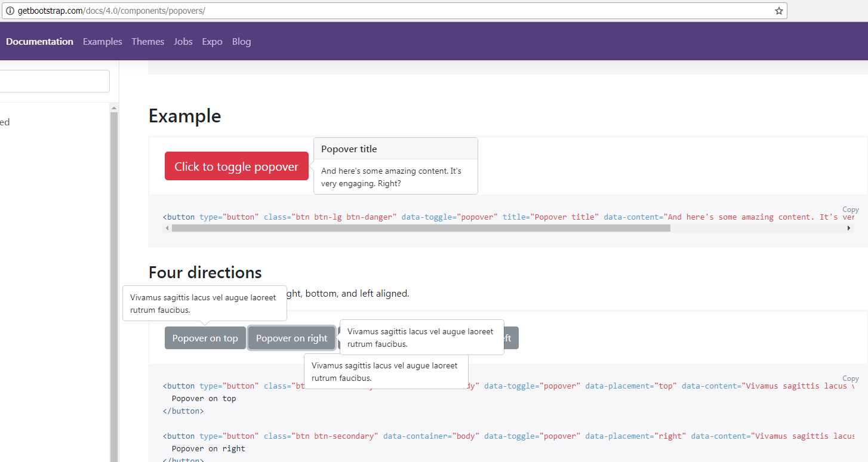Screen dimensions: 868x462
Task: Click the star bookmark icon in address bar
Action: pyautogui.click(x=777, y=10)
